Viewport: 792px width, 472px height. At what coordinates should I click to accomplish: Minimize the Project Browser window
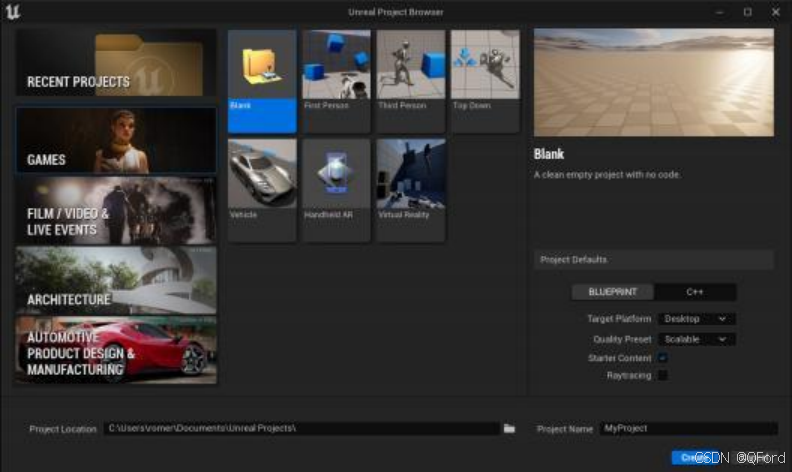720,12
